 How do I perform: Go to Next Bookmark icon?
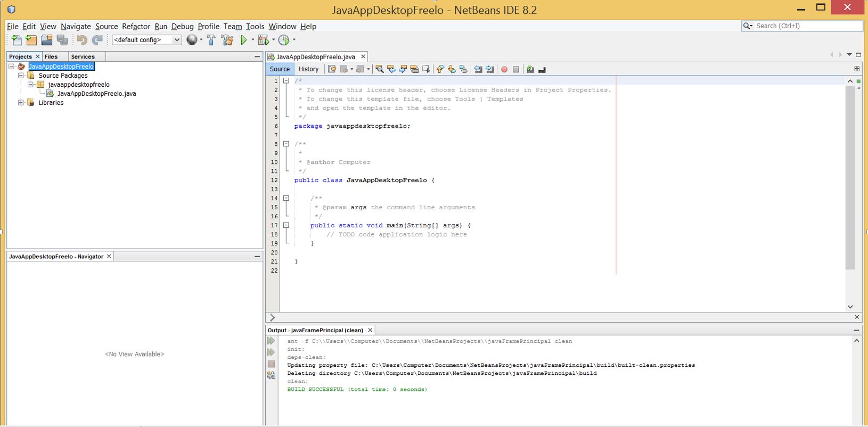point(452,69)
